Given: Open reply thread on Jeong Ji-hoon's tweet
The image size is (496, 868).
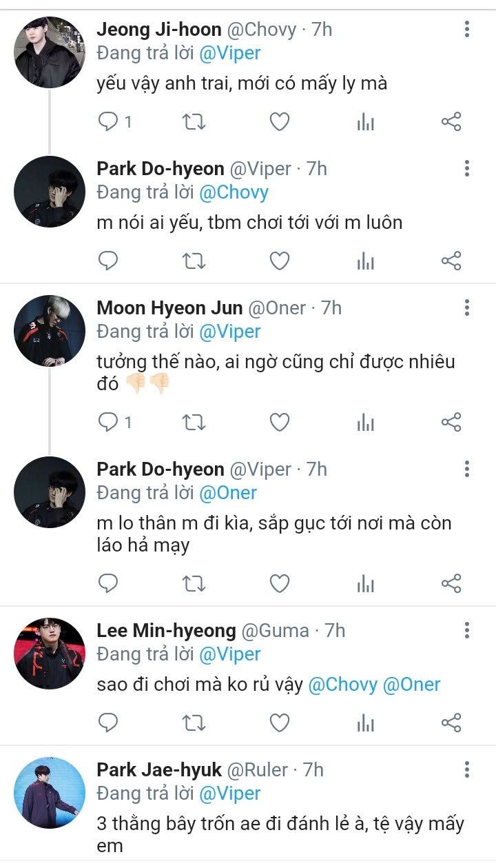Looking at the screenshot, I should coord(109,122).
